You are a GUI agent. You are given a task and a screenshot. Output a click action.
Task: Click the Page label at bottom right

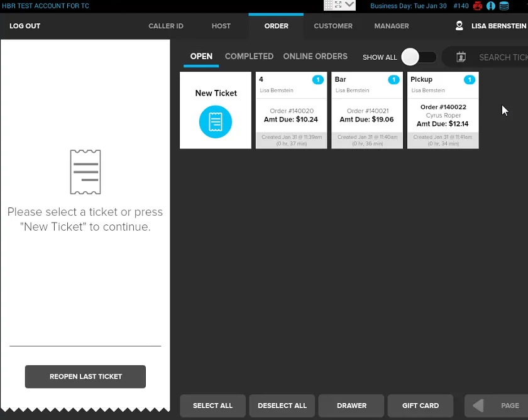(x=510, y=406)
